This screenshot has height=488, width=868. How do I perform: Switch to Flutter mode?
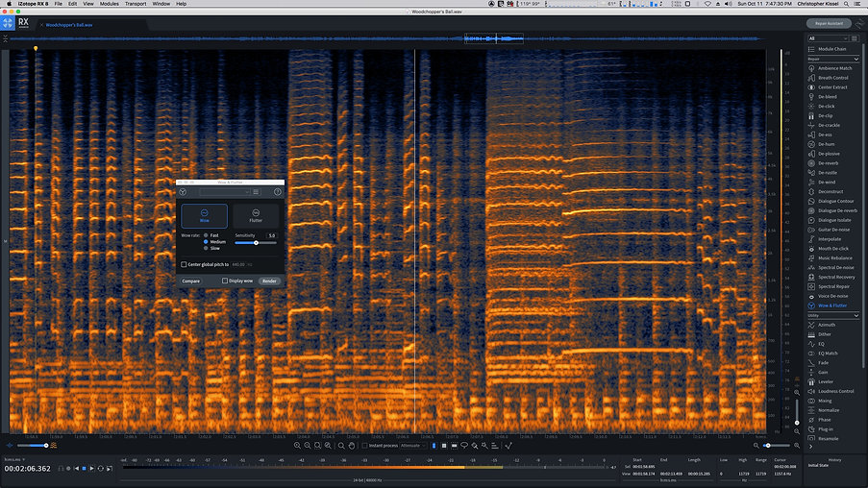pyautogui.click(x=256, y=216)
